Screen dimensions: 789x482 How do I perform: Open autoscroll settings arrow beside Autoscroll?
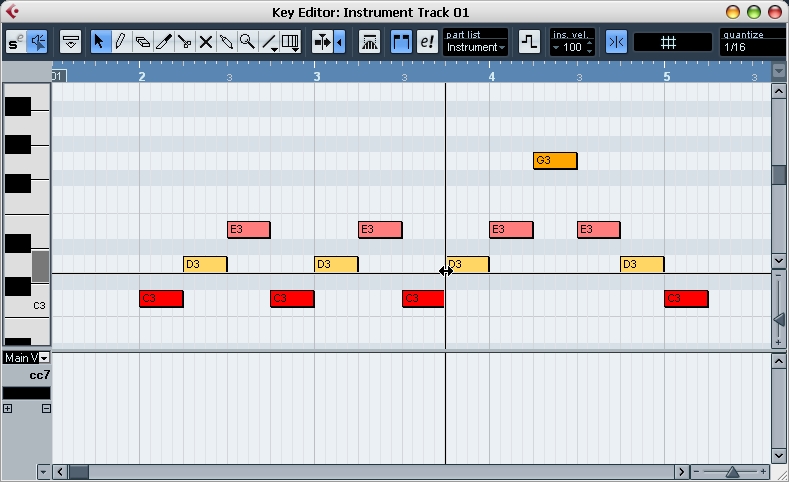coord(340,42)
